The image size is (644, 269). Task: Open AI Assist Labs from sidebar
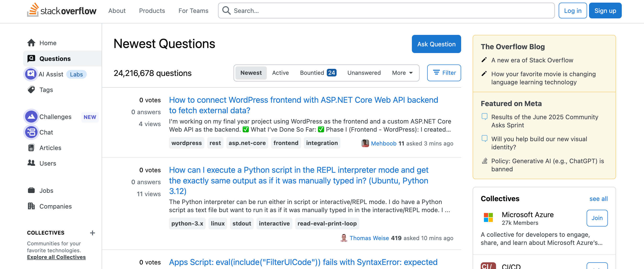(x=31, y=74)
